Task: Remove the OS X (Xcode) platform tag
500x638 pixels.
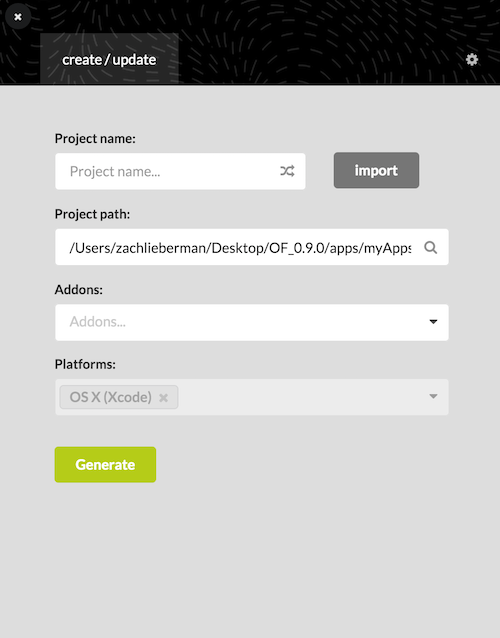Action: point(164,398)
